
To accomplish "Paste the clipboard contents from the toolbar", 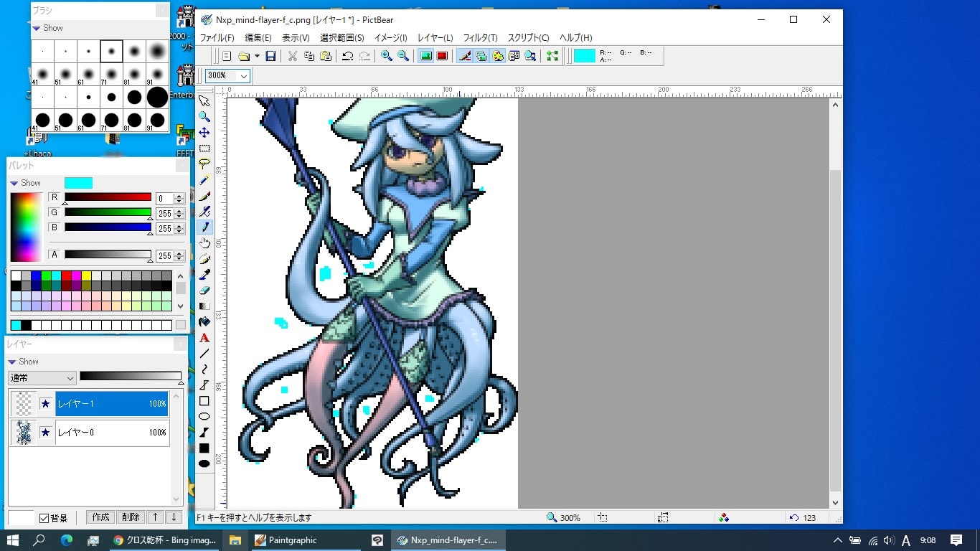I will tap(326, 56).
